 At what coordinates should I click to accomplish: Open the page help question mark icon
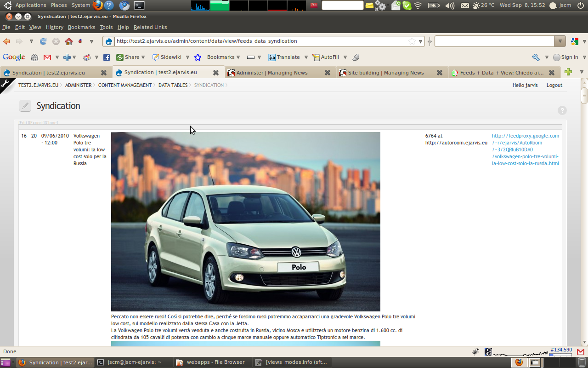pyautogui.click(x=562, y=110)
